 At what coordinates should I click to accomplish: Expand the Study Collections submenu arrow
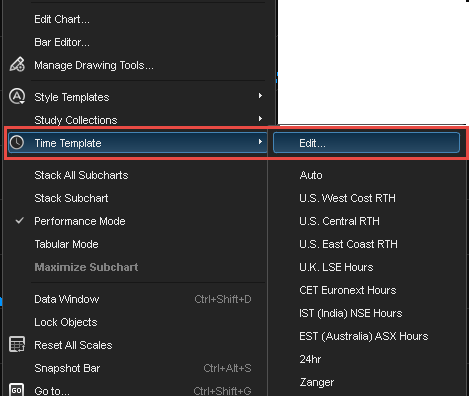260,119
